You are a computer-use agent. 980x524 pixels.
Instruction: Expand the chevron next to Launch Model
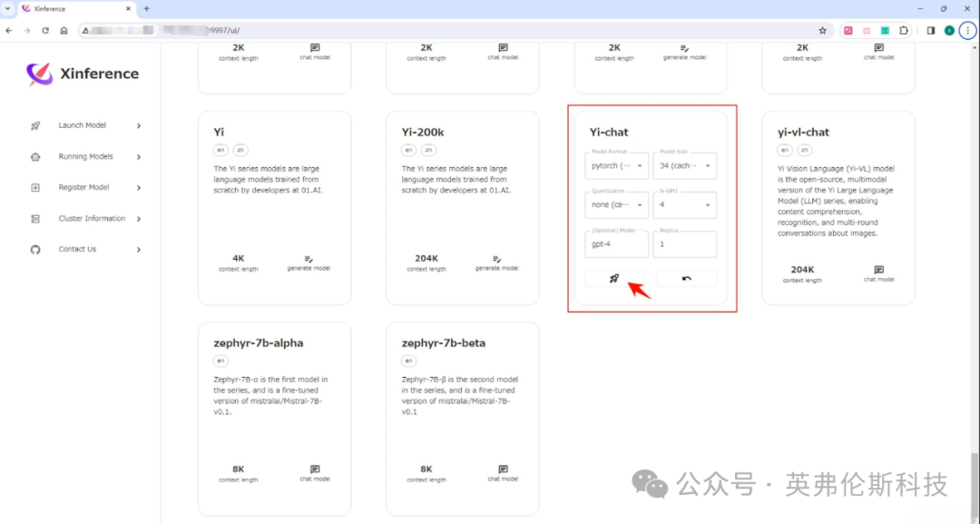[139, 125]
